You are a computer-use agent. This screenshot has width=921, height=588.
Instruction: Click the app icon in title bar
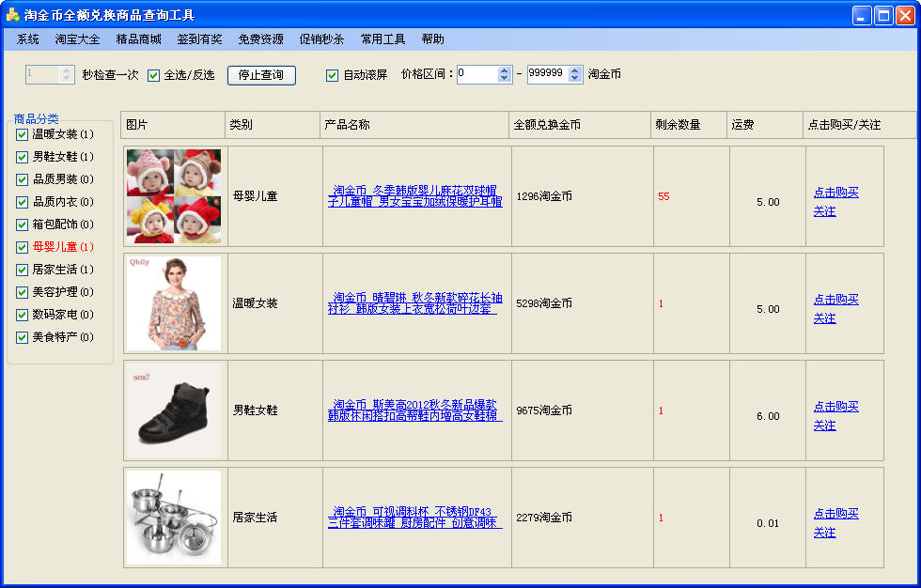pyautogui.click(x=13, y=15)
